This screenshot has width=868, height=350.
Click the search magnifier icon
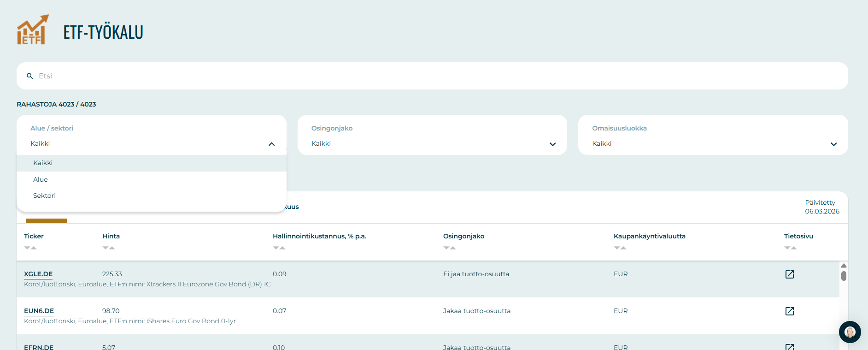pos(30,76)
